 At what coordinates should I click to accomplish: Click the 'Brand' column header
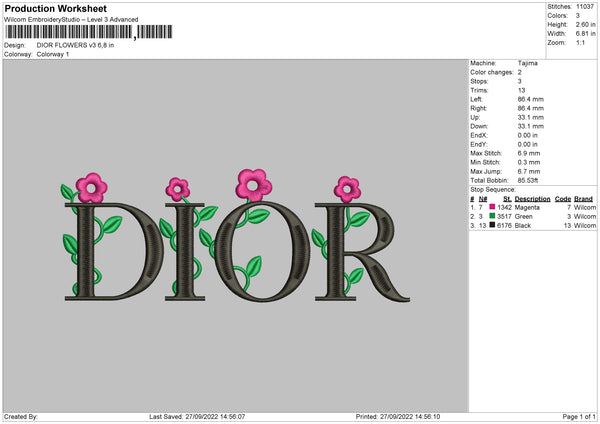click(x=584, y=199)
